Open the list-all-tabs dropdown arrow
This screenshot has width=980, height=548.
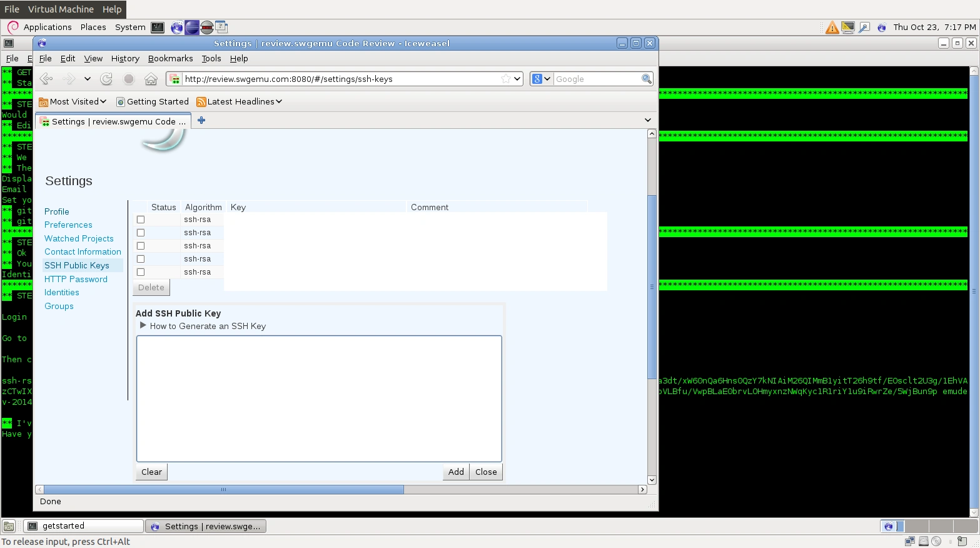pos(648,120)
